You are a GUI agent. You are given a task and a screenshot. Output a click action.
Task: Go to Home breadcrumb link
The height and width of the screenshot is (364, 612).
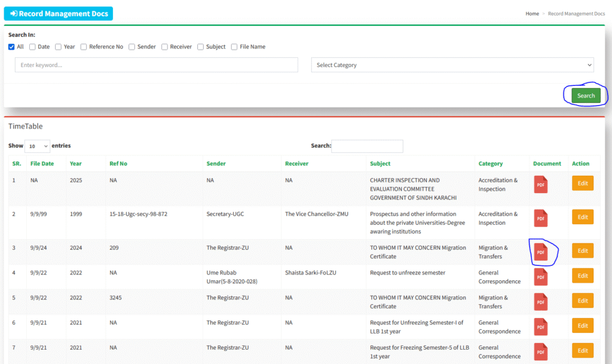point(532,14)
